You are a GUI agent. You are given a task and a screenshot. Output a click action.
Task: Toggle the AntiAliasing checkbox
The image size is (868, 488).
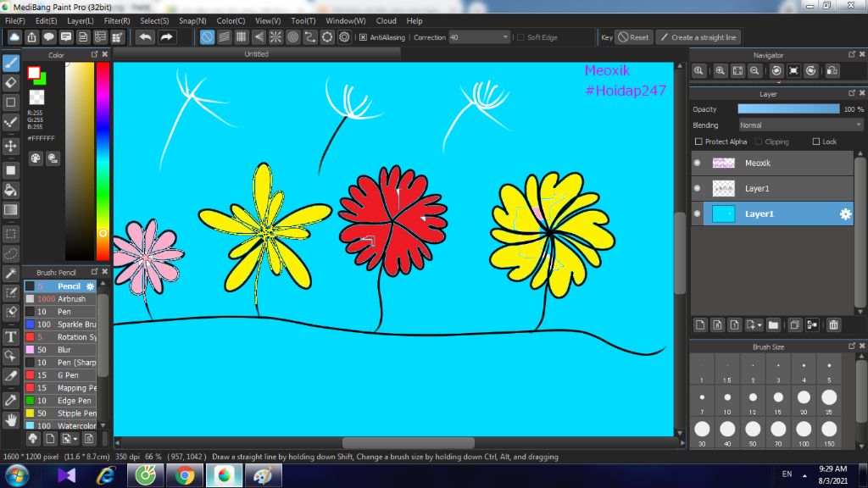click(363, 37)
